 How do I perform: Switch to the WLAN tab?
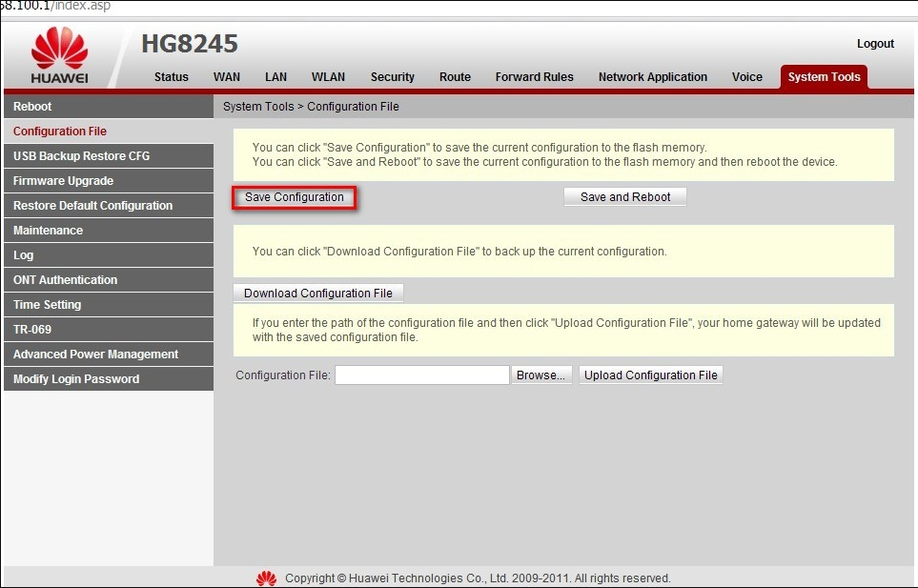coord(328,77)
